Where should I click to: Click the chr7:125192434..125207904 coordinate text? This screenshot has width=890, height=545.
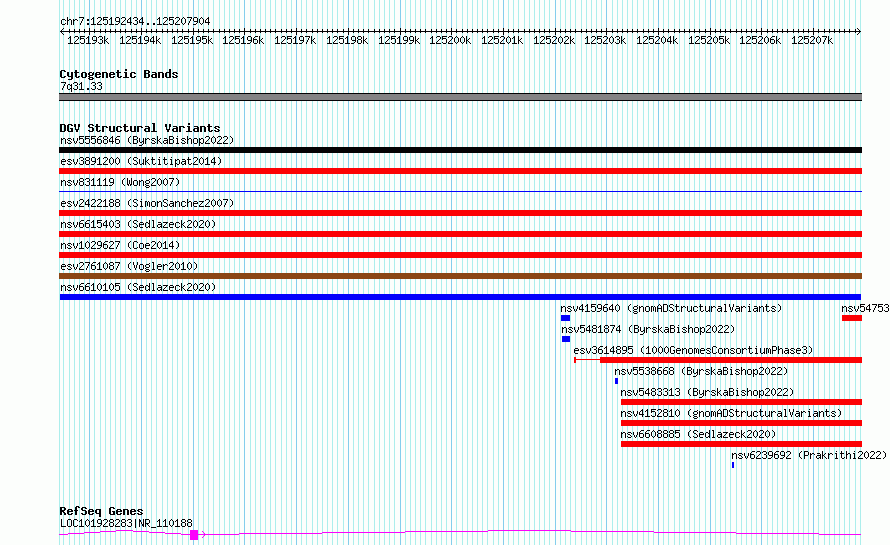(x=135, y=21)
